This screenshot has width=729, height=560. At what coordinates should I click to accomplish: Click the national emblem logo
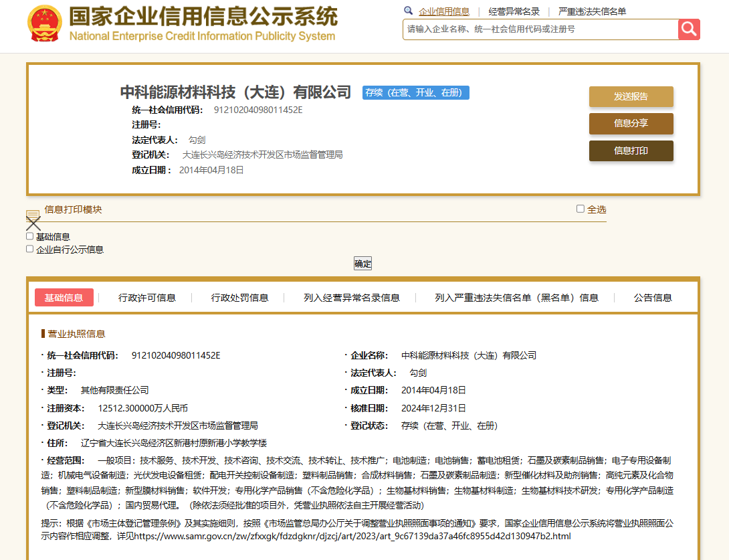(45, 23)
